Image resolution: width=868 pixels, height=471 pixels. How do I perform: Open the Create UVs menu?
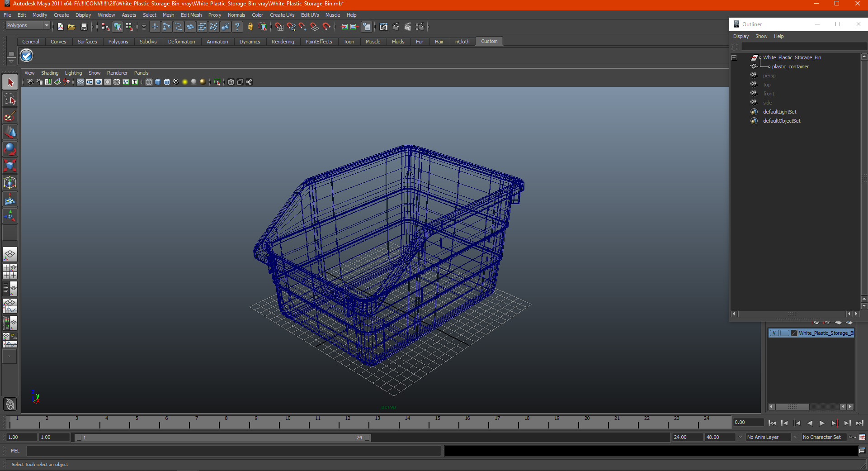[282, 15]
